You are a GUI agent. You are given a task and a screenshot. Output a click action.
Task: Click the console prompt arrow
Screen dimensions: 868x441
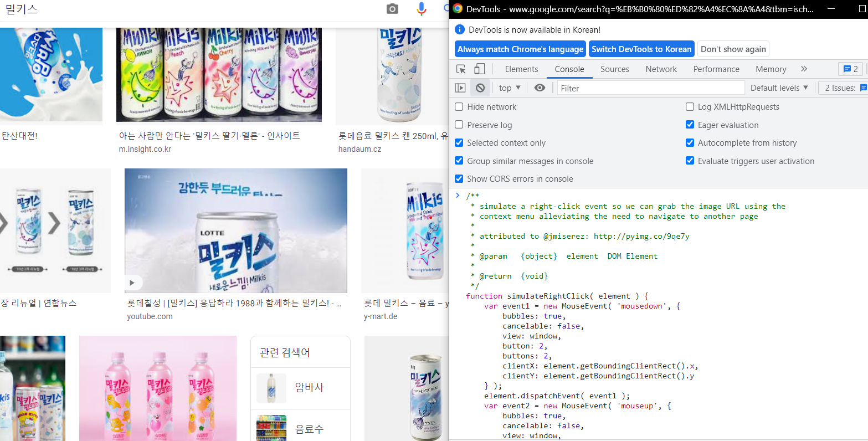click(x=458, y=196)
